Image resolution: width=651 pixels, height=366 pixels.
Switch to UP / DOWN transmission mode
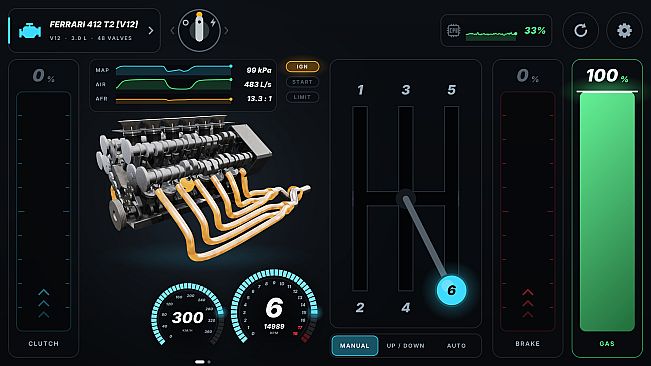[406, 346]
